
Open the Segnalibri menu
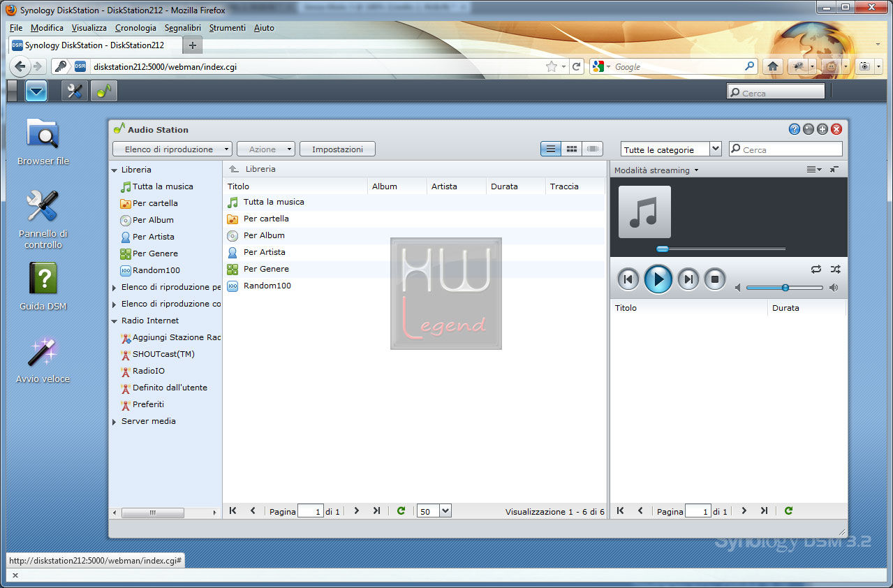tap(183, 28)
